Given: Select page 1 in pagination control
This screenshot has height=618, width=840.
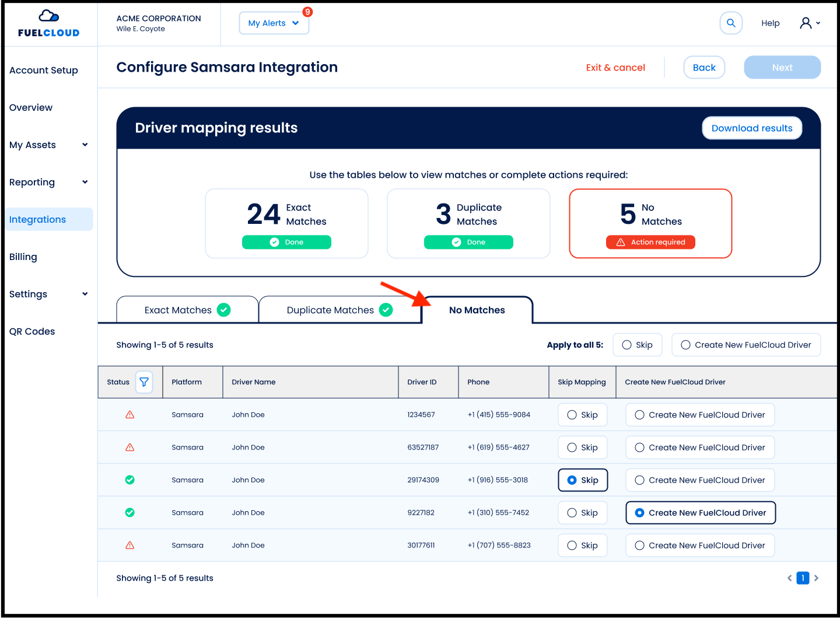Looking at the screenshot, I should point(803,578).
